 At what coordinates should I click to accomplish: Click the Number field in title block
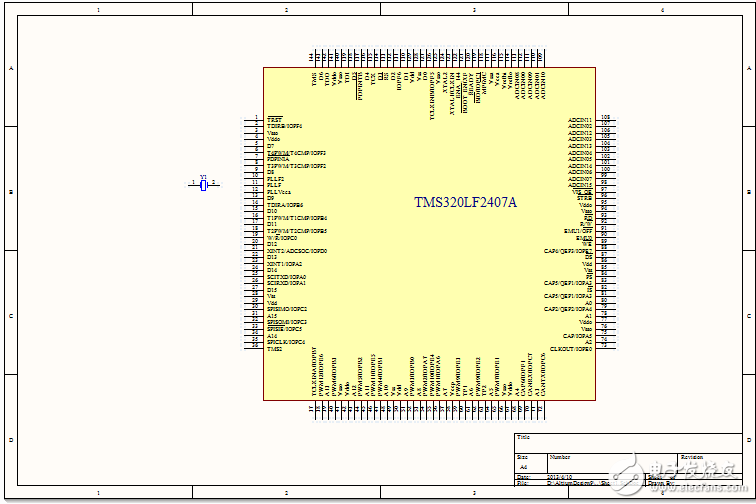(612, 463)
